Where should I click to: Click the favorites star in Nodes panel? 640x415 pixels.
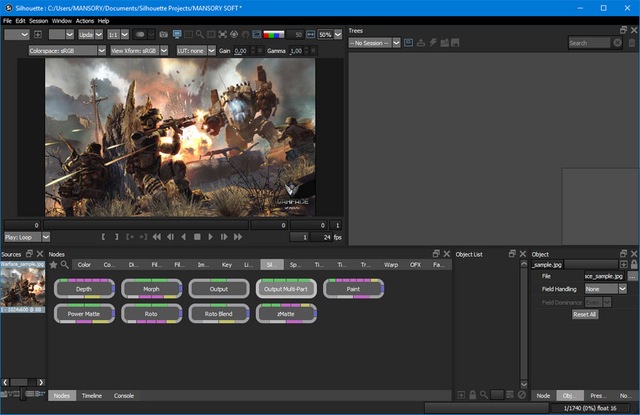point(53,265)
